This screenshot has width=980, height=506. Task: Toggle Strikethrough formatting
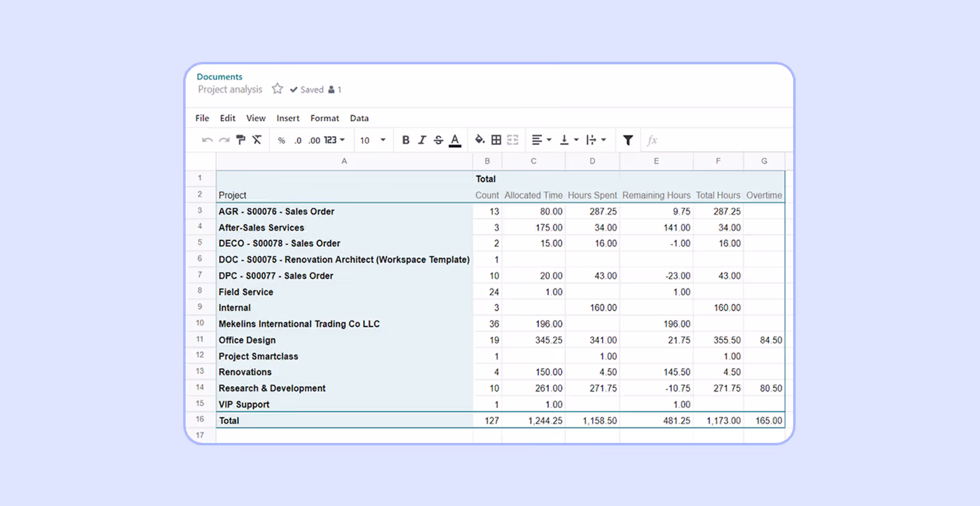pos(438,140)
